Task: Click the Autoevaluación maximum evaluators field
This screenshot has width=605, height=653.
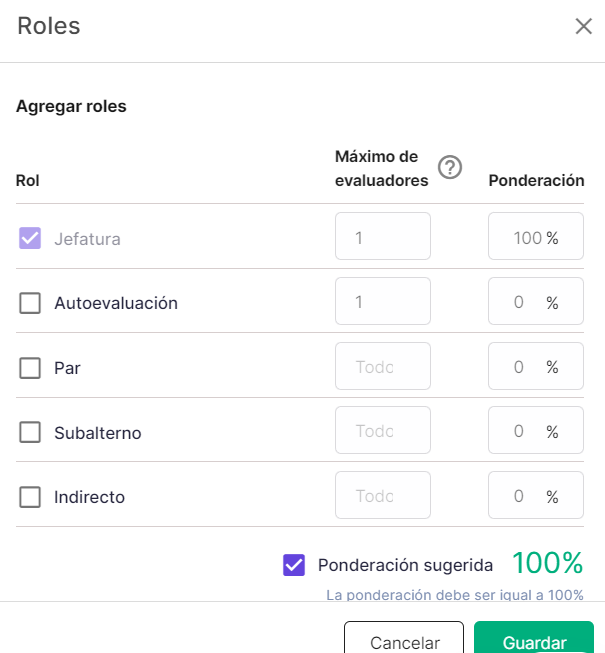Action: (383, 301)
